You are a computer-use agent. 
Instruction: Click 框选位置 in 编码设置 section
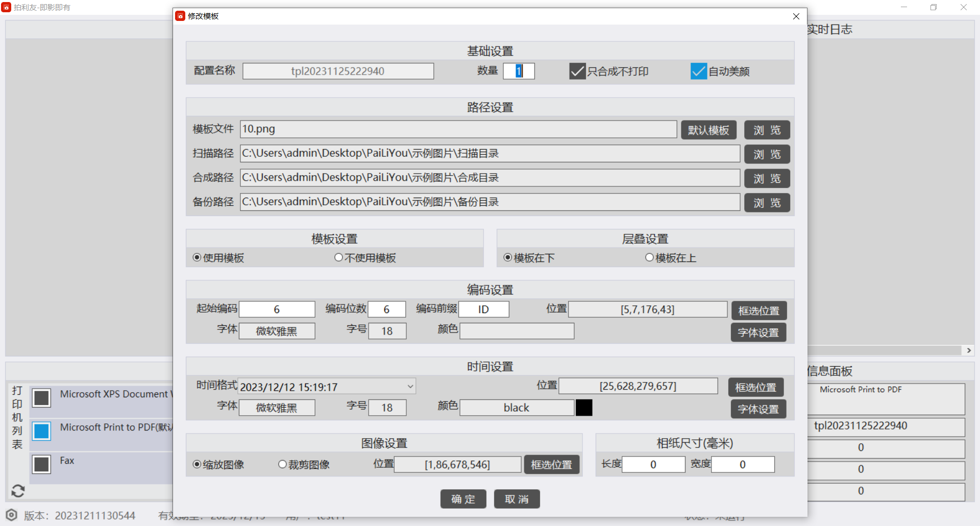click(758, 310)
